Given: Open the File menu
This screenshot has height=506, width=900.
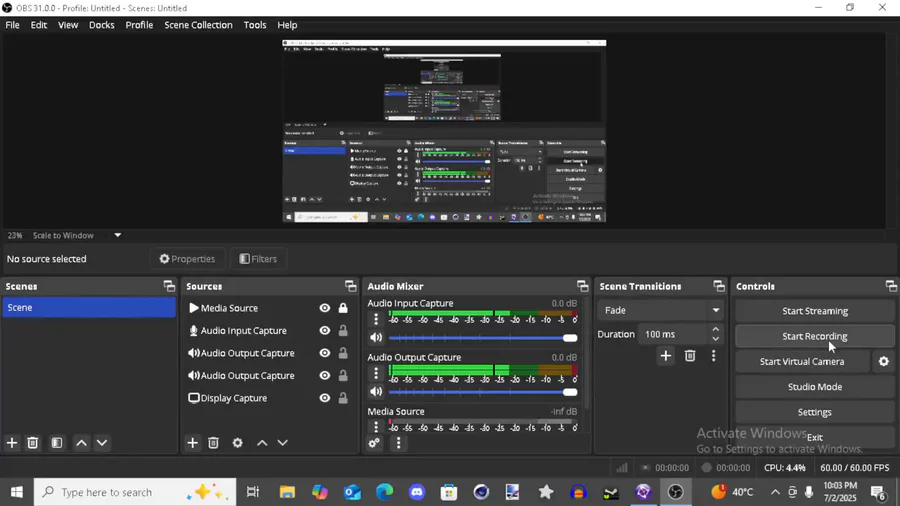Looking at the screenshot, I should pos(13,25).
